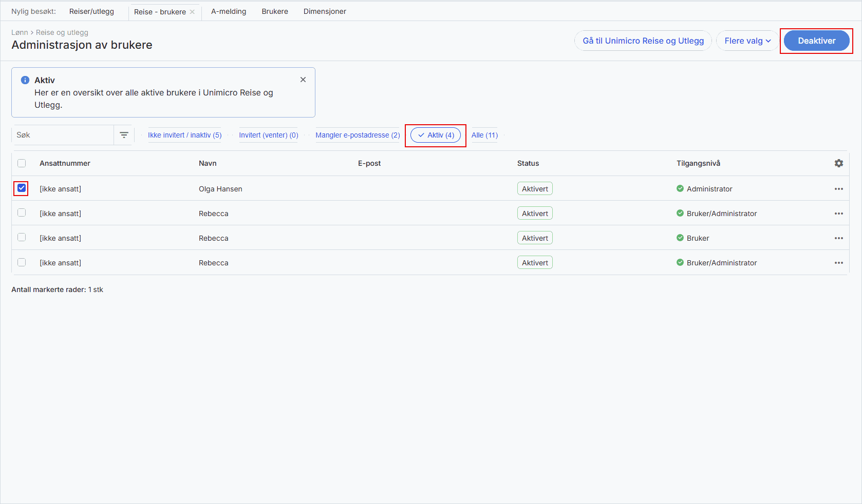The width and height of the screenshot is (862, 504).
Task: Close the Reise - brukere tab
Action: [193, 12]
